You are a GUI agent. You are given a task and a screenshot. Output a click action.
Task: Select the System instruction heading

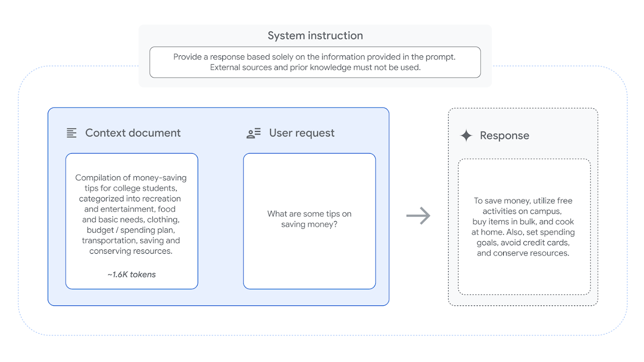[315, 36]
